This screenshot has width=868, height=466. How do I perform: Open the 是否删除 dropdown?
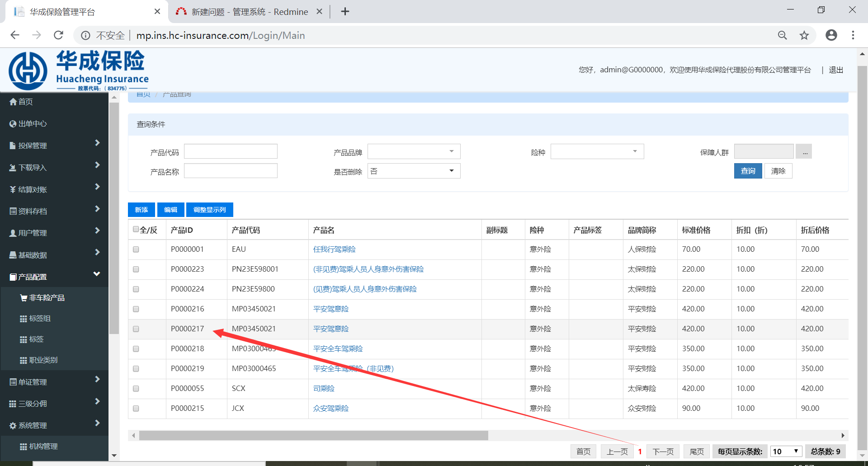pyautogui.click(x=414, y=171)
